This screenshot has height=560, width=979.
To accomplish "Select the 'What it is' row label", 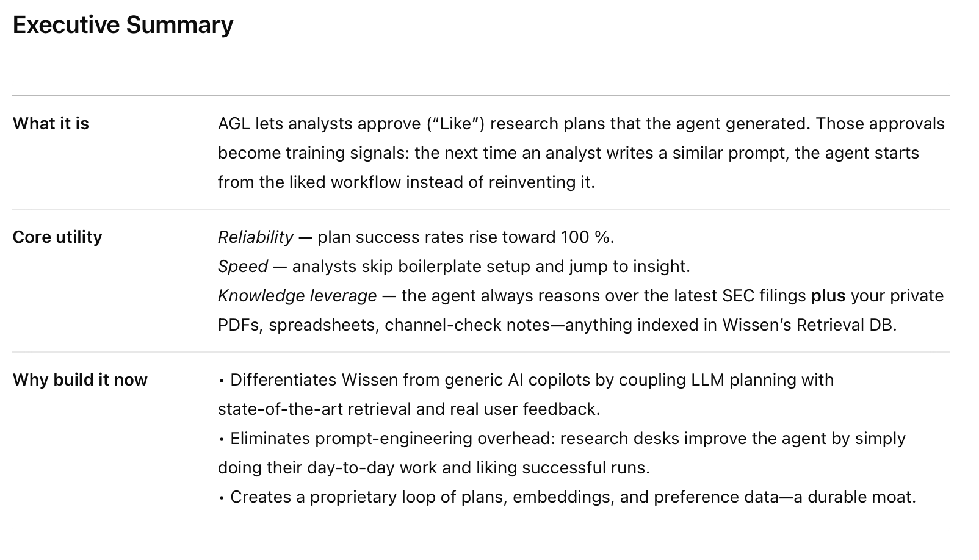I will (51, 124).
